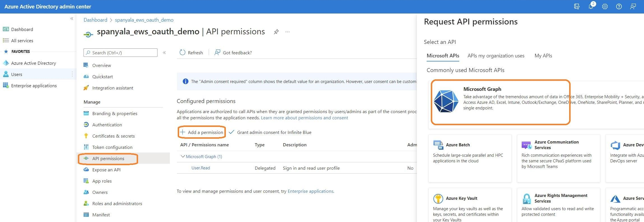Click 'Sign in and read user profile' text
644x222 pixels.
tap(311, 168)
